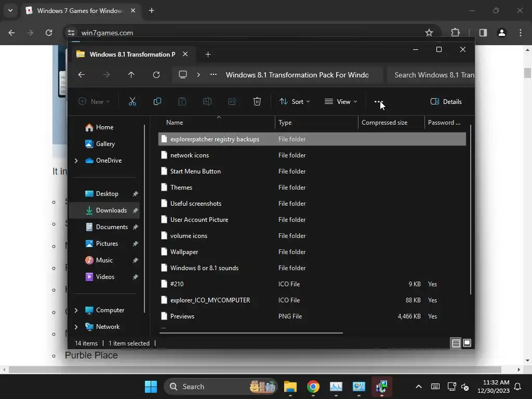Bookmark this page with the star icon
The height and width of the screenshot is (399, 532).
429,33
